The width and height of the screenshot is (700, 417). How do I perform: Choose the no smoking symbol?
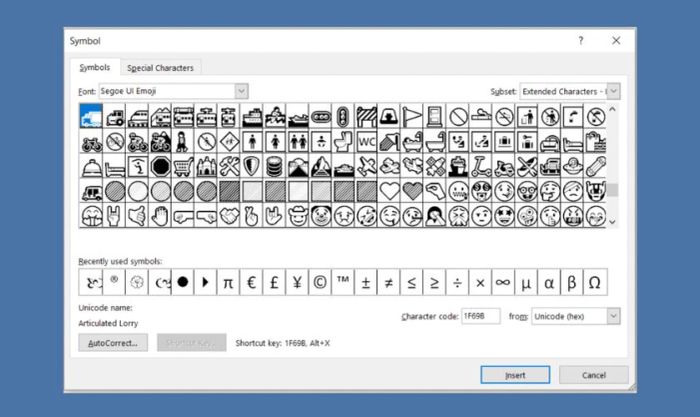coord(503,116)
